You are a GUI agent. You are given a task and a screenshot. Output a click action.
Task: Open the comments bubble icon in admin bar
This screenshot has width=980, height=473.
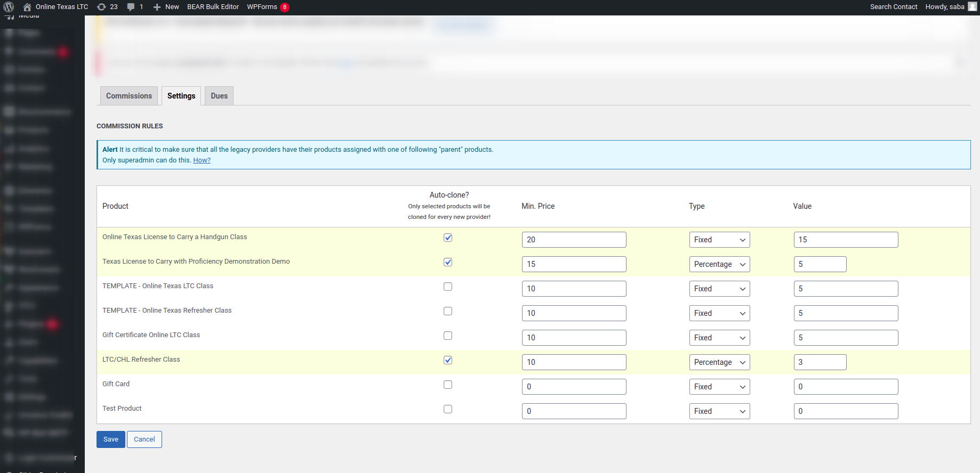pyautogui.click(x=131, y=7)
